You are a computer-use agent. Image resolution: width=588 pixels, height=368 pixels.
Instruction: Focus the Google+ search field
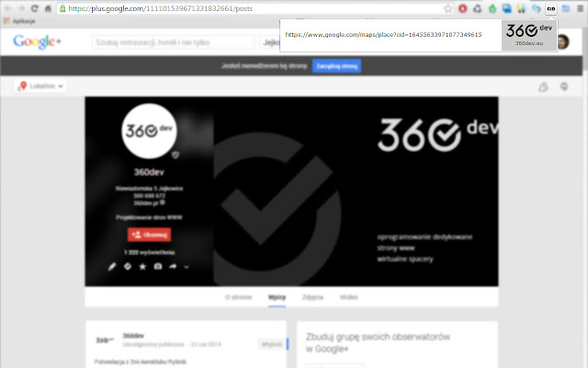tap(173, 42)
